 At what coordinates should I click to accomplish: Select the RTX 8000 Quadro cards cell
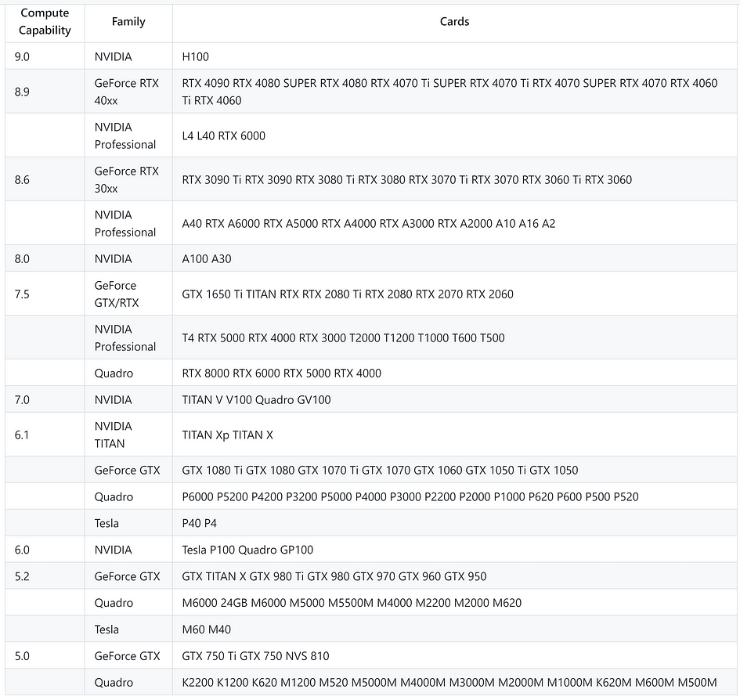coord(454,373)
